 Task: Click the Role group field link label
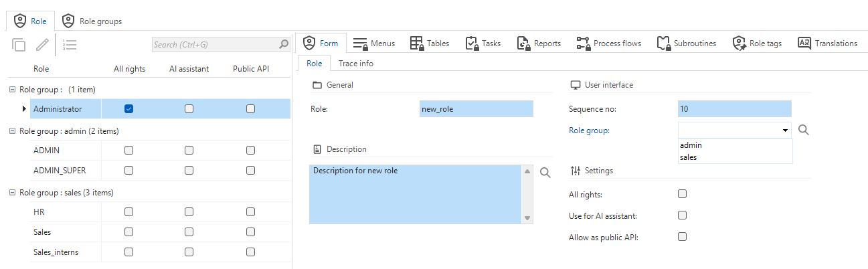[589, 130]
